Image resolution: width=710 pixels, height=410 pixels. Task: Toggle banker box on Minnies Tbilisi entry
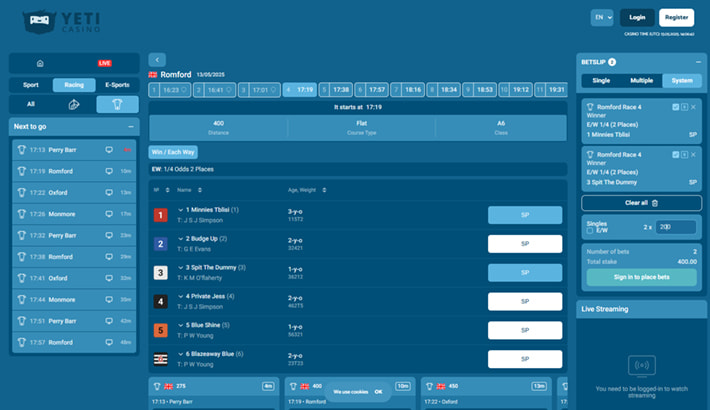[685, 107]
